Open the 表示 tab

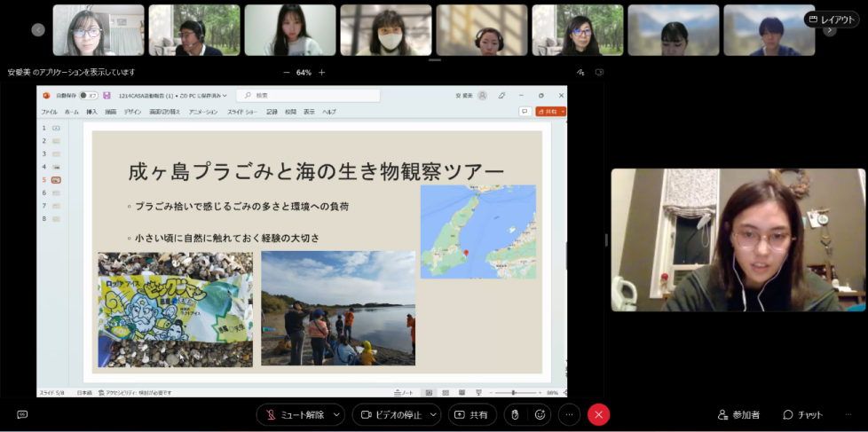click(x=309, y=112)
